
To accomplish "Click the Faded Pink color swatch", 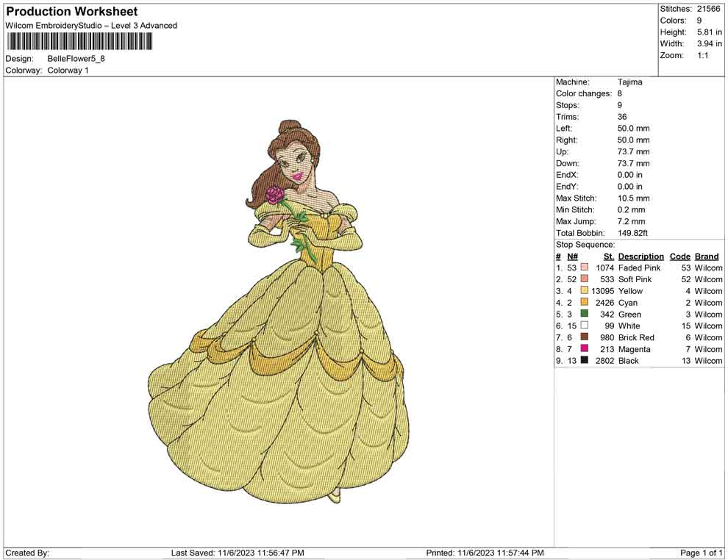I will click(x=585, y=268).
